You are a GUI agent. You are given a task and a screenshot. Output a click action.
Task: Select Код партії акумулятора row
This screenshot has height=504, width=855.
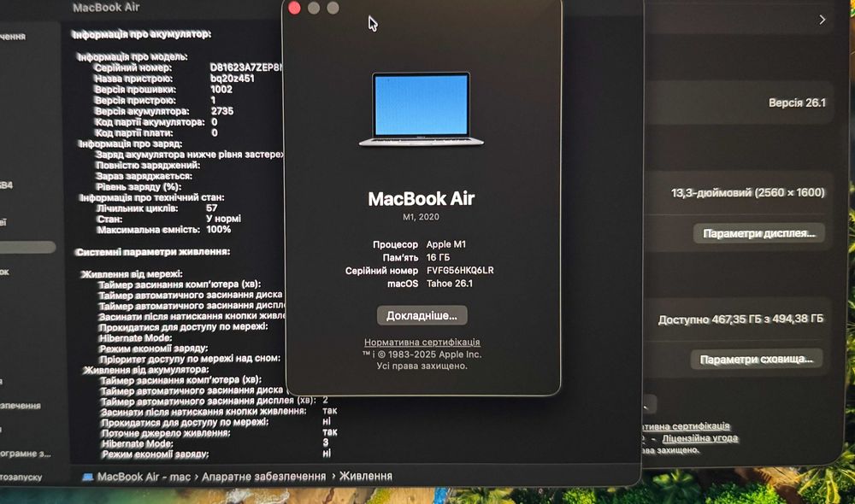click(x=156, y=122)
